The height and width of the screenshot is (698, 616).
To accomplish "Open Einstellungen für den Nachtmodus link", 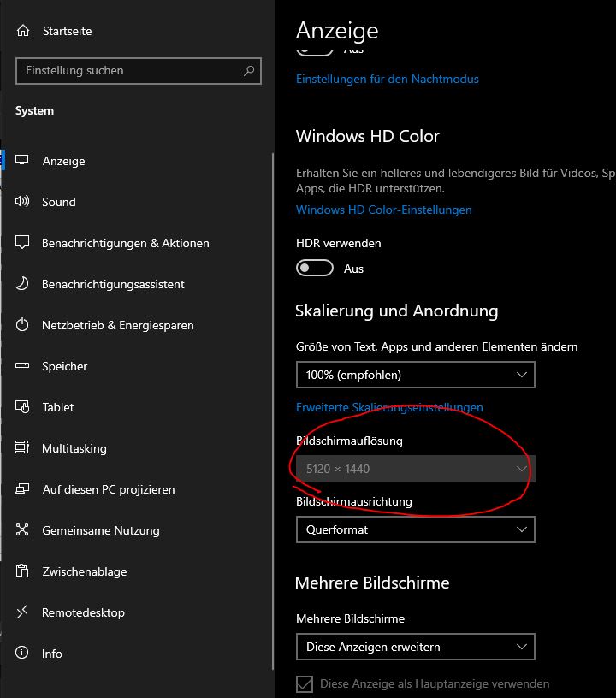I will 387,79.
